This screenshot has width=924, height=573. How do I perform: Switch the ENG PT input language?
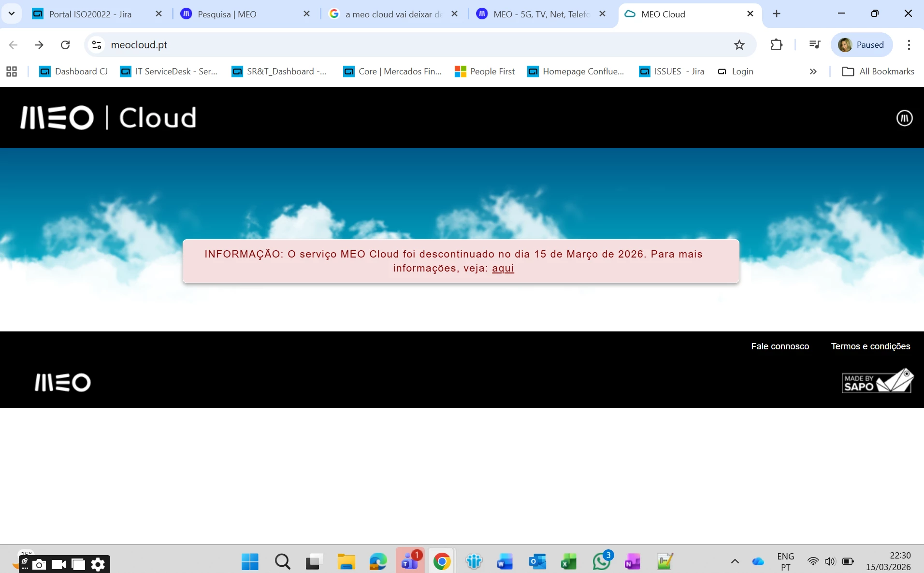pos(786,561)
